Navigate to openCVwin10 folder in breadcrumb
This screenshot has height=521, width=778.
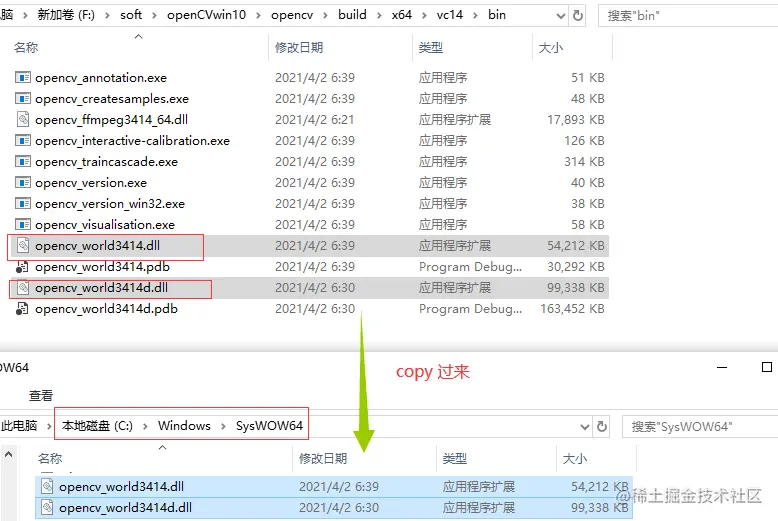point(206,15)
